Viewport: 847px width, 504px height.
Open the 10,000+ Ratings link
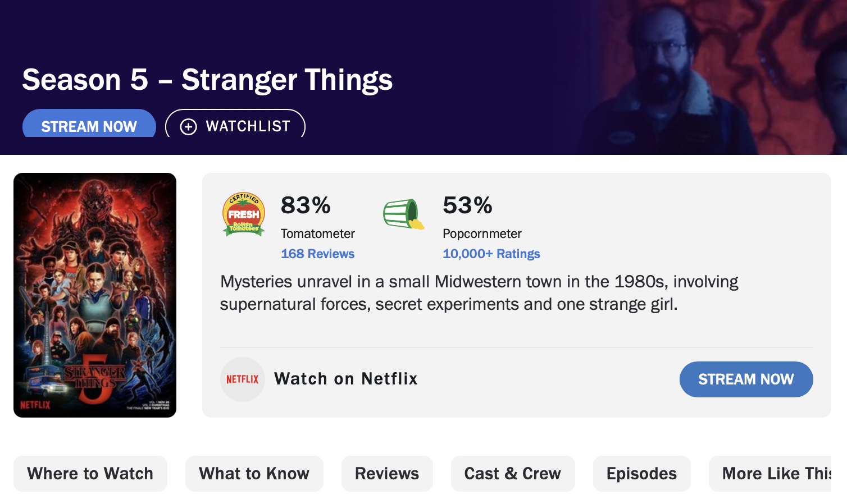491,254
